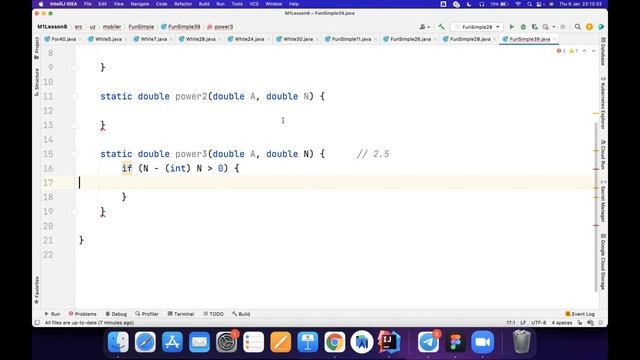Image resolution: width=640 pixels, height=360 pixels.
Task: Switch to the For40.java tab
Action: click(x=64, y=39)
